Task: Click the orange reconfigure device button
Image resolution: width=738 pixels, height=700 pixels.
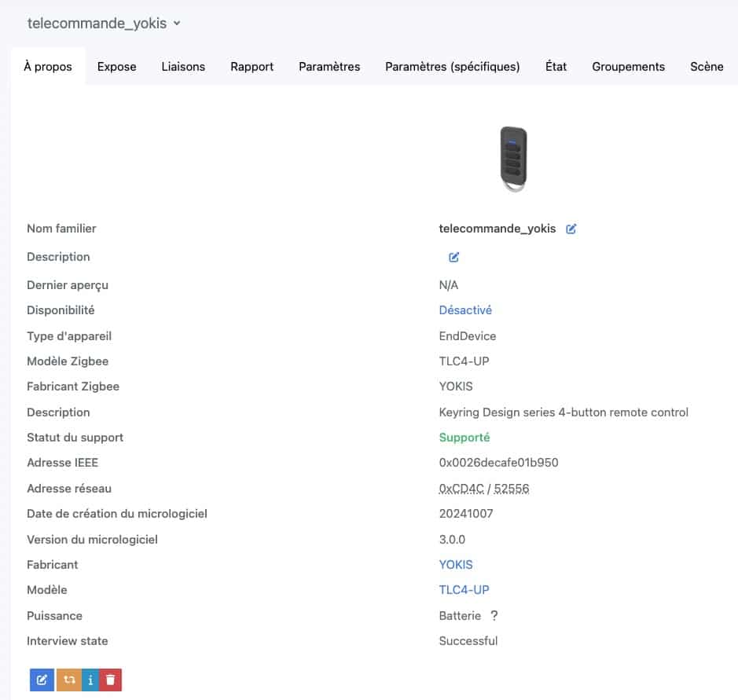Action: point(69,680)
